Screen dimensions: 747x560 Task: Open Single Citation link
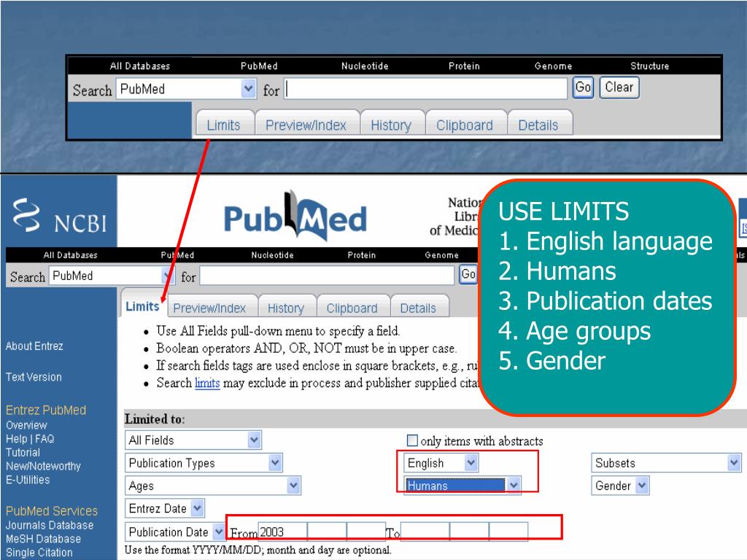(39, 553)
